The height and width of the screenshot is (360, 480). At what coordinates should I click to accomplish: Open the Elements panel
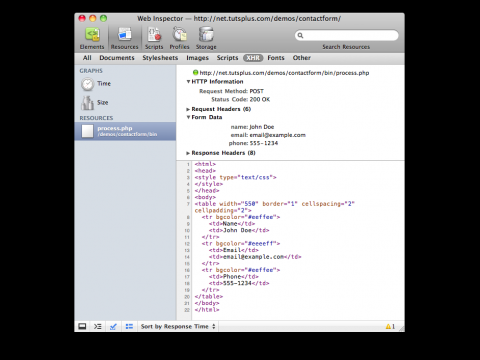pyautogui.click(x=92, y=38)
